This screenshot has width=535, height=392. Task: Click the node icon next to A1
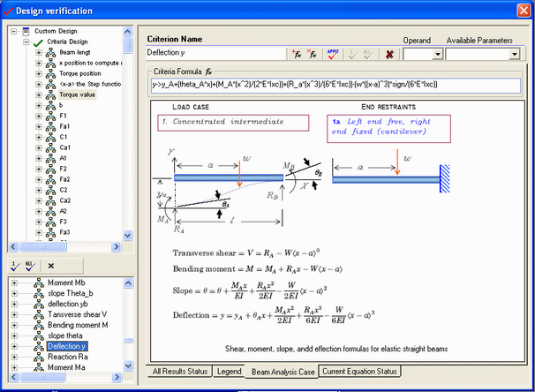pyautogui.click(x=50, y=158)
